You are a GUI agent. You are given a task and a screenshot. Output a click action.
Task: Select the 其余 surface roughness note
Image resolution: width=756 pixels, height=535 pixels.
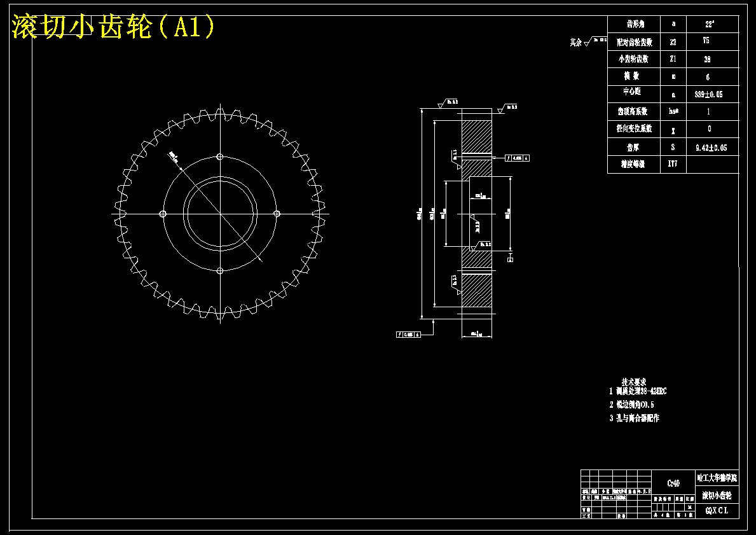[588, 42]
